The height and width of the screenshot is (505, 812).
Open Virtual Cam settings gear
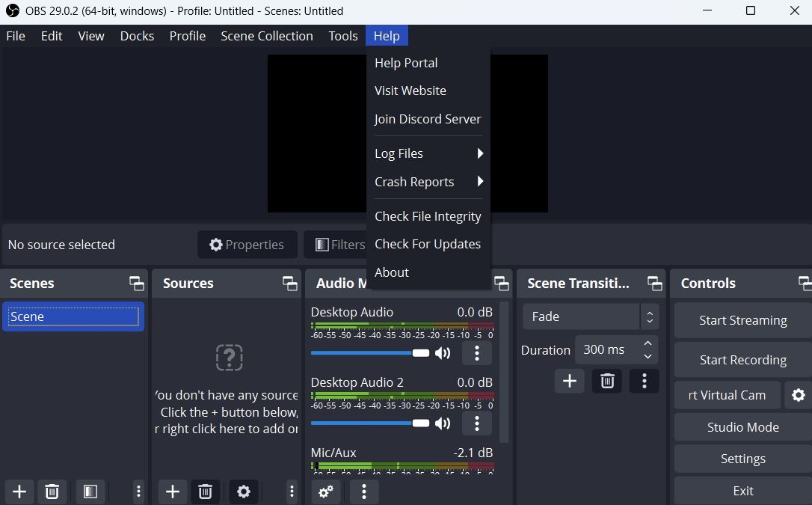798,395
